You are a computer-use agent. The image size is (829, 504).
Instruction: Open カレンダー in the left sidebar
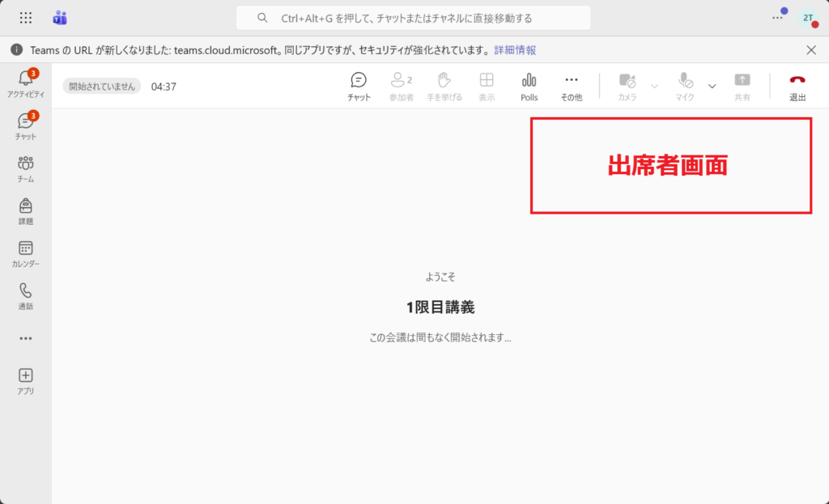pos(26,253)
